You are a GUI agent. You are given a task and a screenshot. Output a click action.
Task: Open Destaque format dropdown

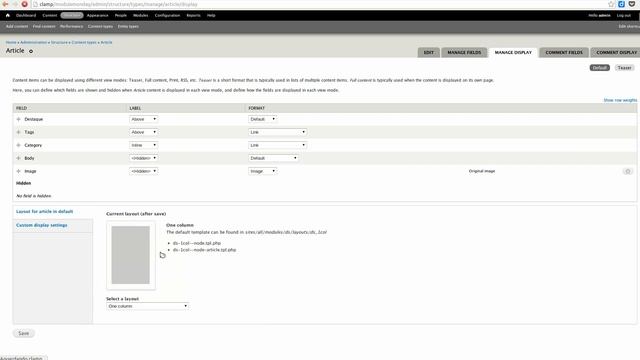point(262,119)
